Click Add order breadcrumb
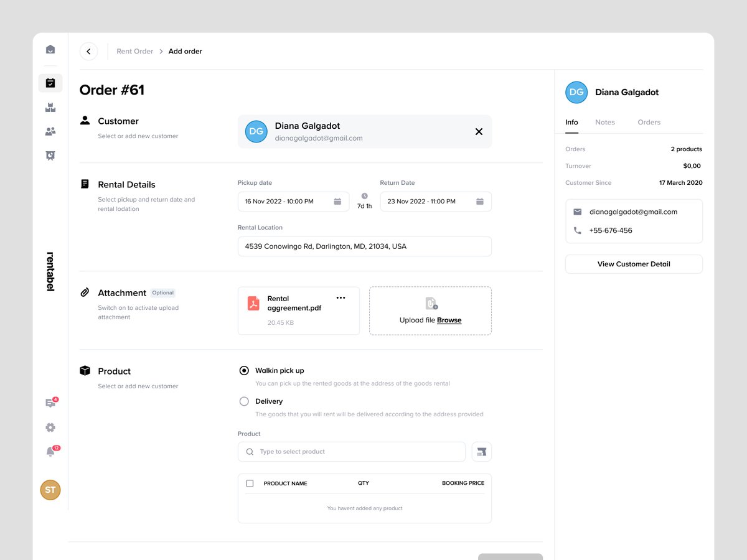The image size is (747, 560). click(186, 51)
